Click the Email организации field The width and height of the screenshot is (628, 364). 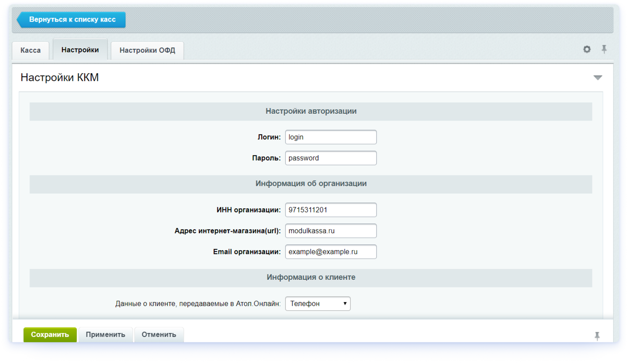(x=331, y=252)
